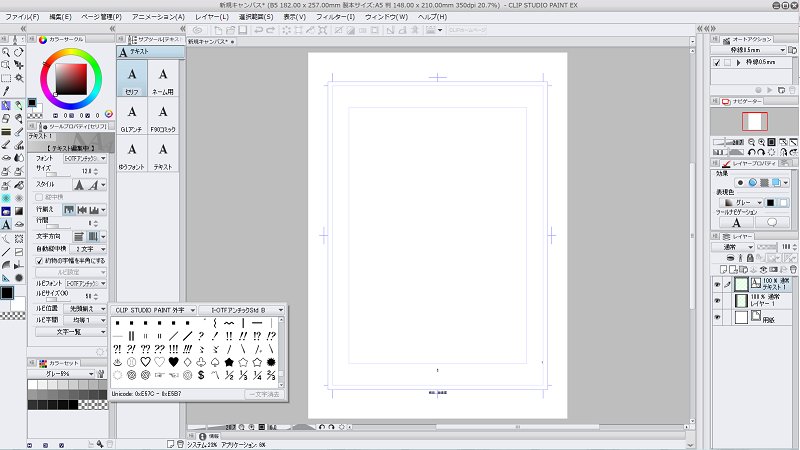Open the レイヤー menu
The height and width of the screenshot is (450, 800).
pos(211,18)
